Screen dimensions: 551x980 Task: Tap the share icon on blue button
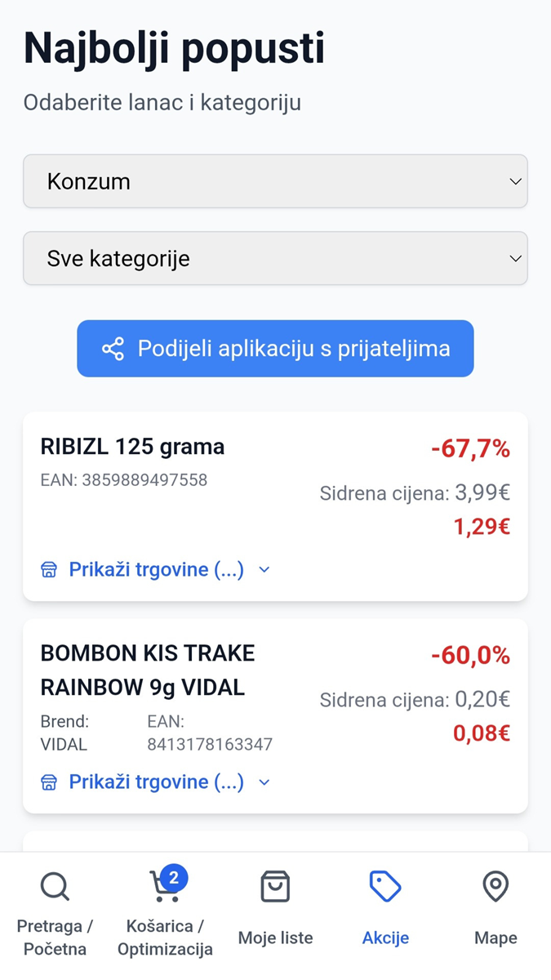coord(113,349)
